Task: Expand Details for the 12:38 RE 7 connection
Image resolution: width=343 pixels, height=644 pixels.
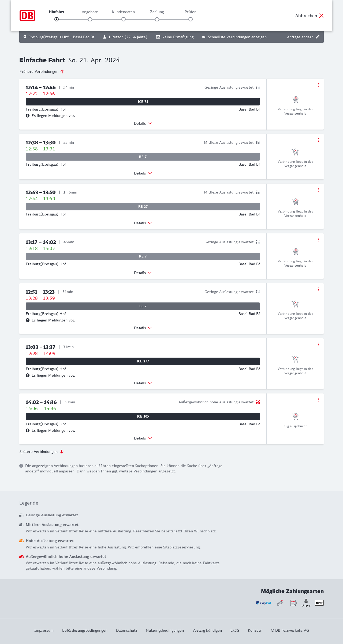Action: click(x=143, y=173)
